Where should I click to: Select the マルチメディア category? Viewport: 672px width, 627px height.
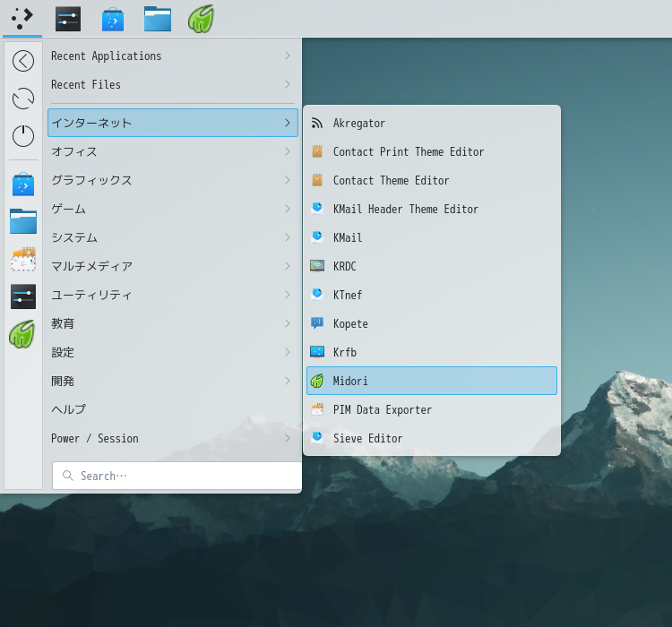[x=173, y=266]
